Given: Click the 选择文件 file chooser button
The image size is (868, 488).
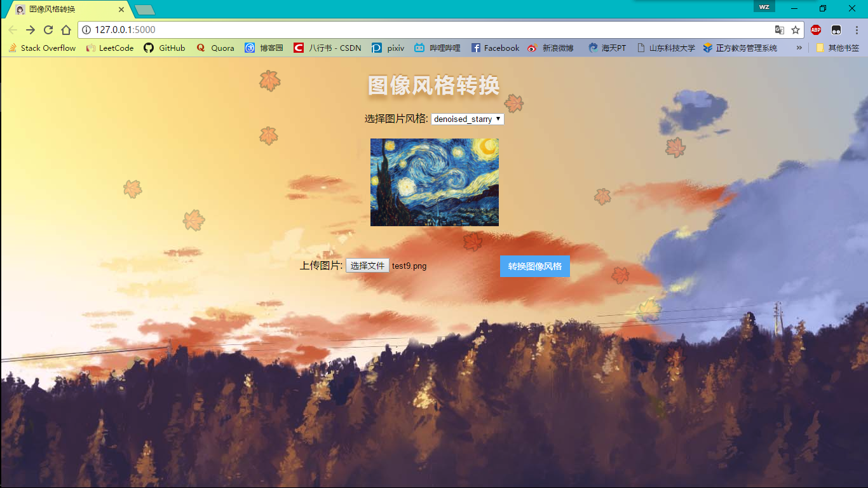Looking at the screenshot, I should (x=367, y=266).
